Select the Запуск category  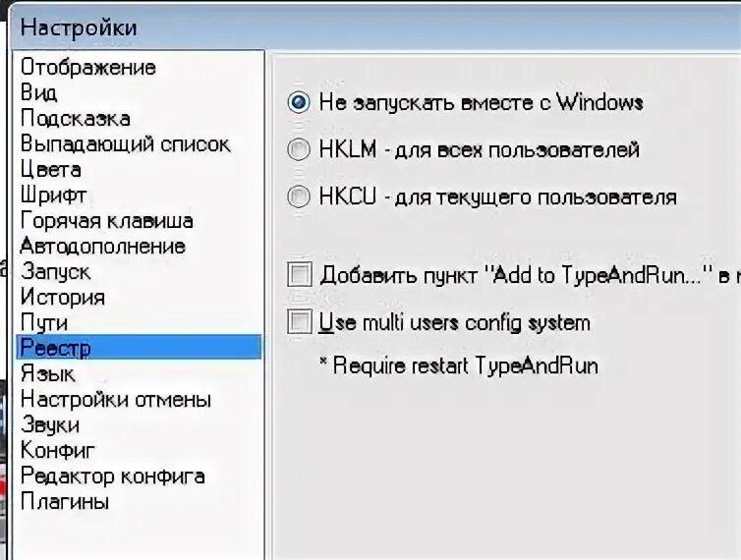click(x=55, y=271)
